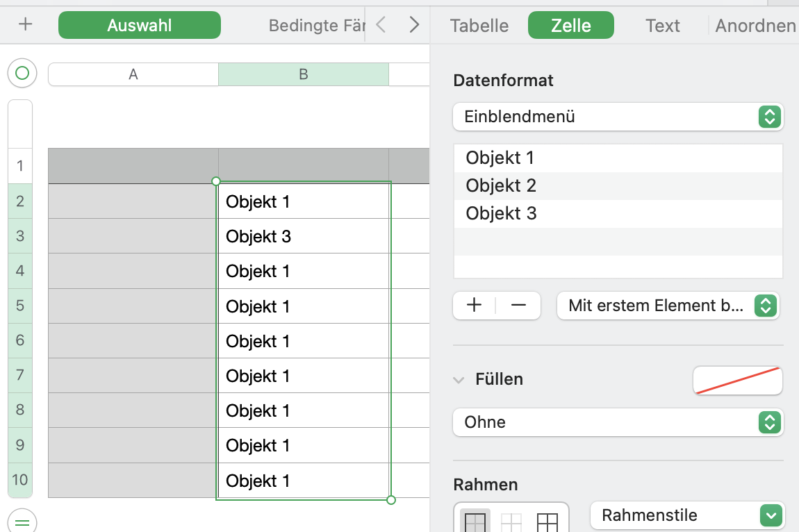This screenshot has height=532, width=799.
Task: Collapse the Füllen section
Action: coord(459,380)
